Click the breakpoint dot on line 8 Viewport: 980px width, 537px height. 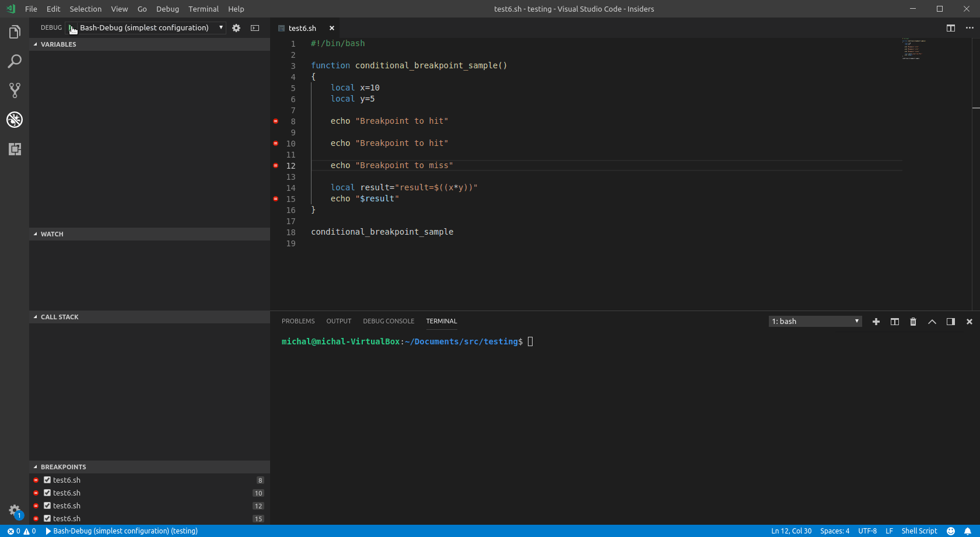276,121
